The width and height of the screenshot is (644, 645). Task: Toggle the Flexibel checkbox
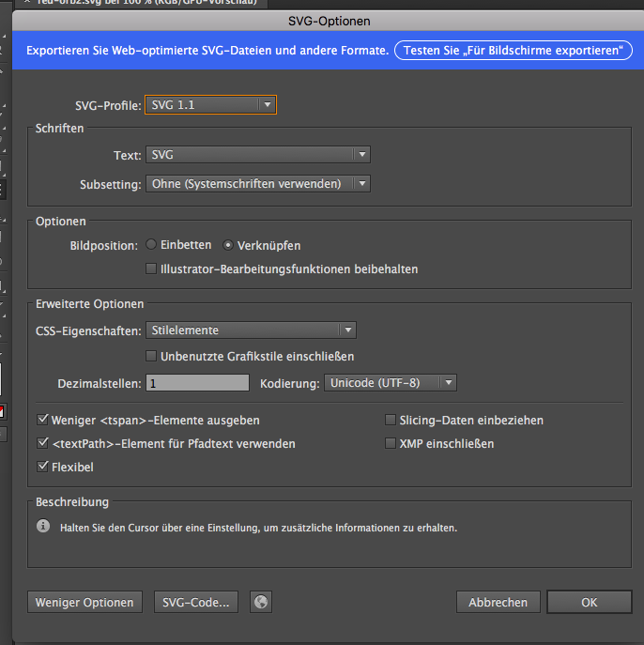pyautogui.click(x=43, y=467)
